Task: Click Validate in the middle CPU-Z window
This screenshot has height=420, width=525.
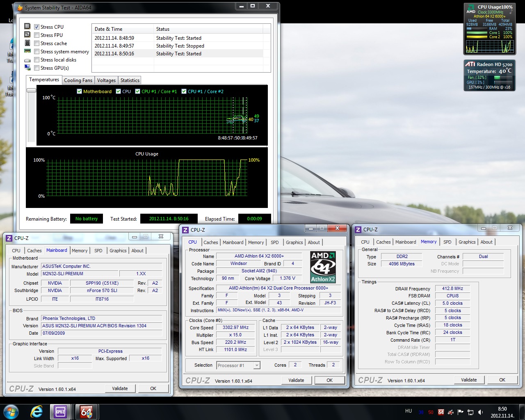Action: pos(296,380)
